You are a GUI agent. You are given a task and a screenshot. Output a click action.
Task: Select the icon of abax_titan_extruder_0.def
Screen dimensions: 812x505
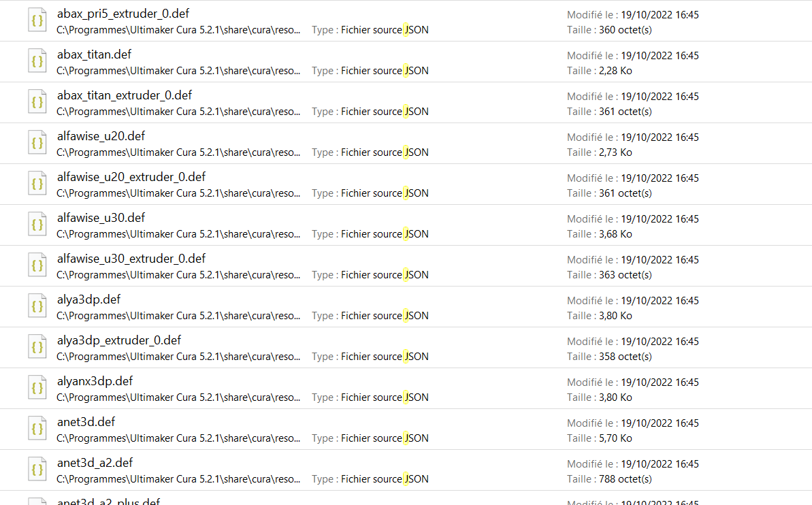point(37,102)
